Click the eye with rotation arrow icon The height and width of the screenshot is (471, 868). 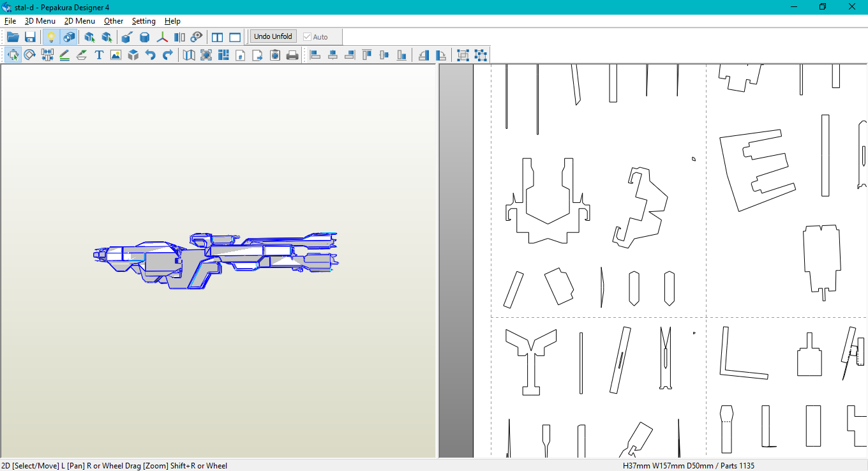tap(197, 37)
